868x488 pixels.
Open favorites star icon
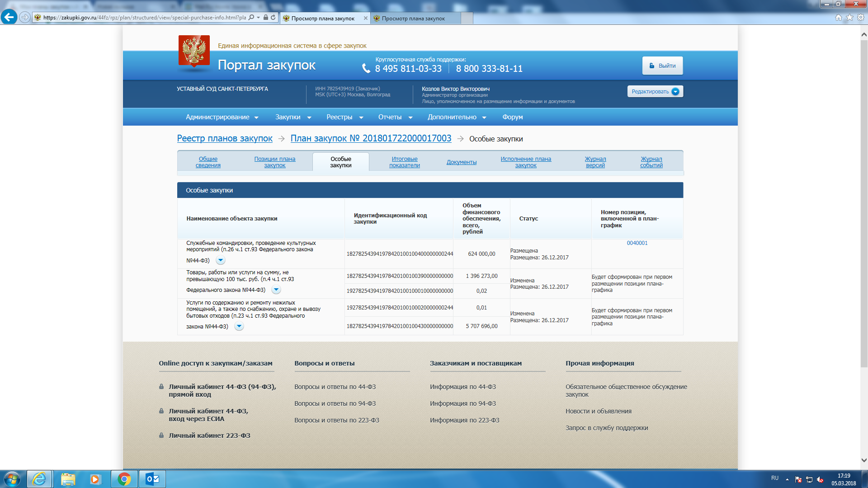coord(849,18)
